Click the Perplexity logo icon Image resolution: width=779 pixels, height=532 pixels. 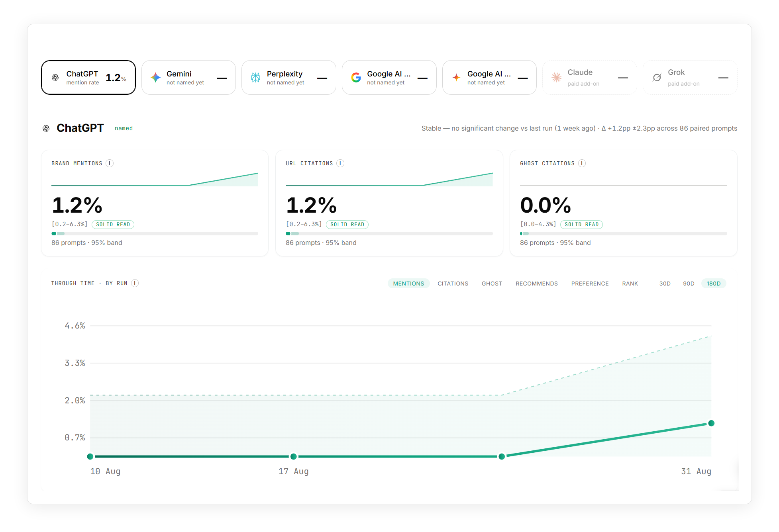(256, 77)
